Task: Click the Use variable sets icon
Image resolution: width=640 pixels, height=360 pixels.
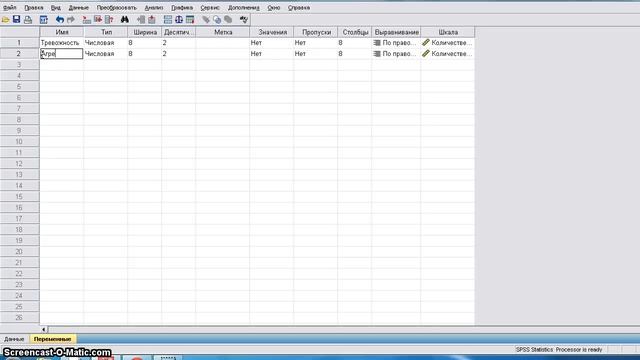Action: tap(217, 20)
